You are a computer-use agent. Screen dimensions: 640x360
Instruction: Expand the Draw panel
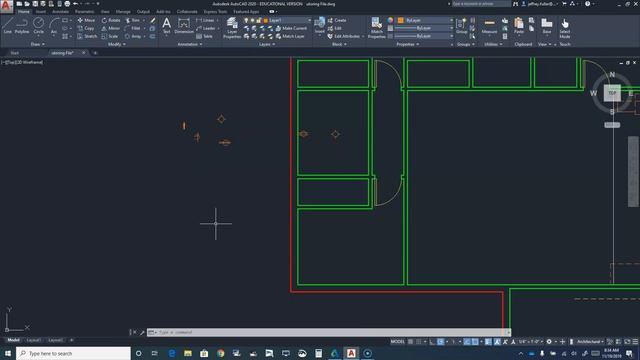click(38, 44)
